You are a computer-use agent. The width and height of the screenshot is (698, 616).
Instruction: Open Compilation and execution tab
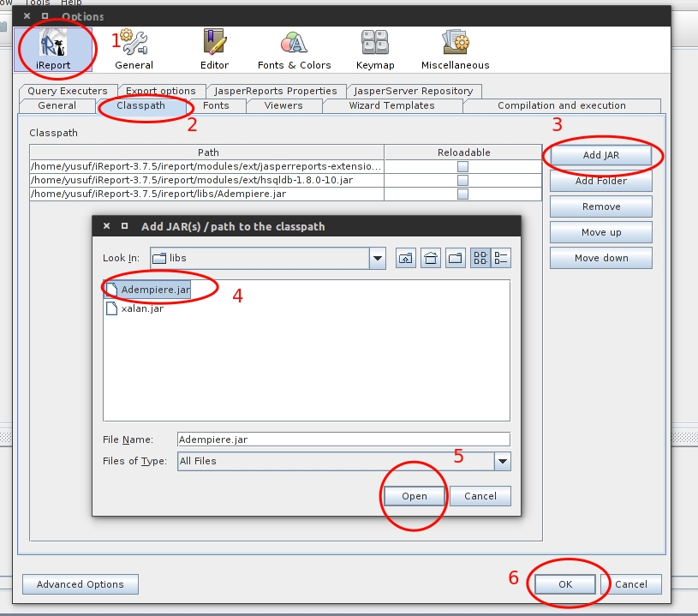pos(562,105)
